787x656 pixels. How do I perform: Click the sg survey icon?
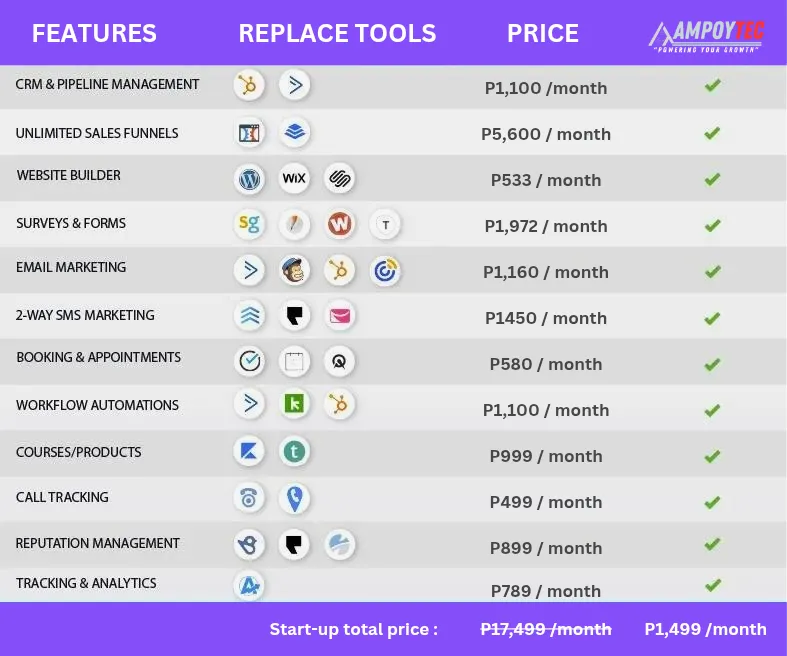coord(249,224)
